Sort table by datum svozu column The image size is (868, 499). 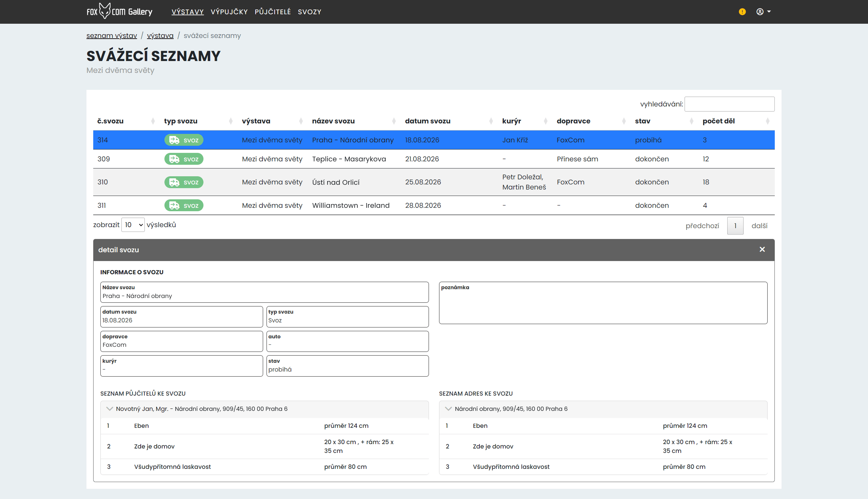point(449,121)
